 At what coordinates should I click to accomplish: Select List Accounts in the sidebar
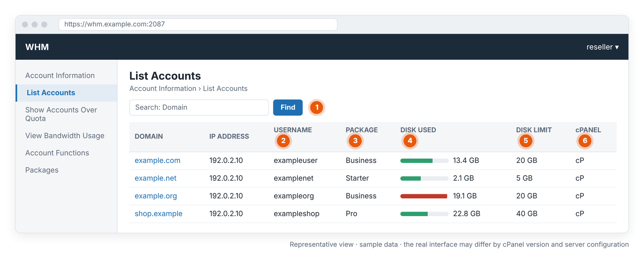point(66,93)
